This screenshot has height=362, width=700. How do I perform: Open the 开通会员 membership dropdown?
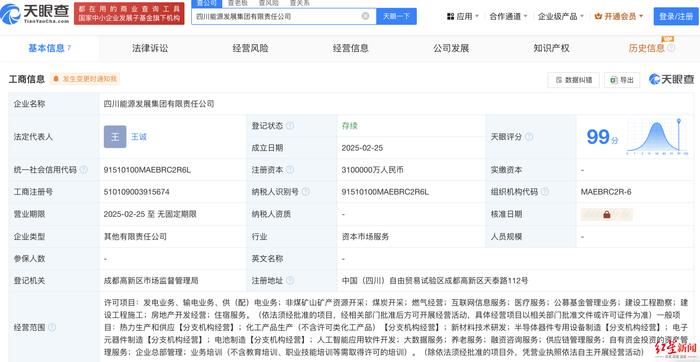tap(619, 17)
